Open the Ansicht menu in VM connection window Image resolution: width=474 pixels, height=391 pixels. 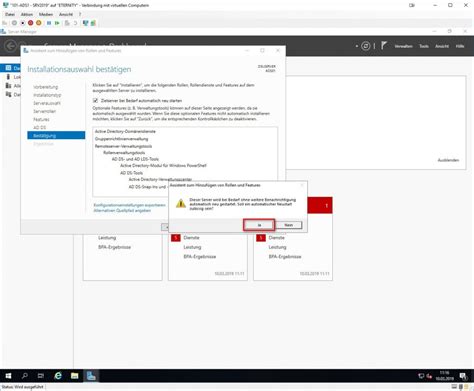(66, 14)
